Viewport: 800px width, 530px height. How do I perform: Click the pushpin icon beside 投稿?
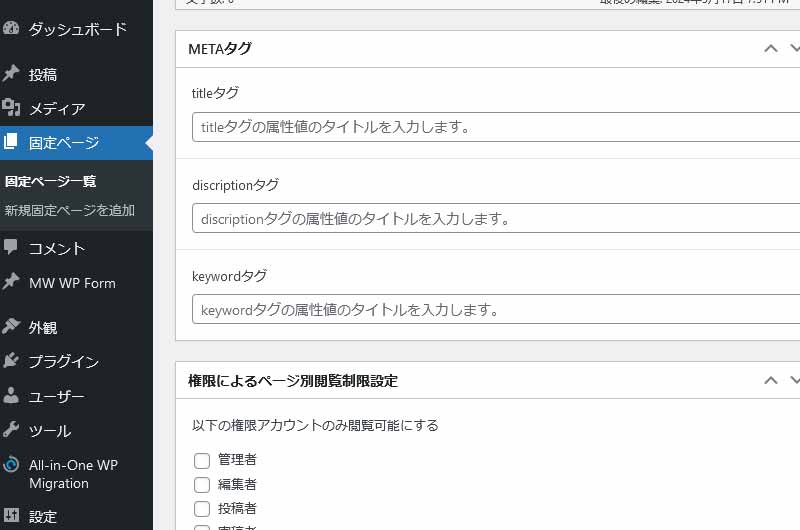11,73
